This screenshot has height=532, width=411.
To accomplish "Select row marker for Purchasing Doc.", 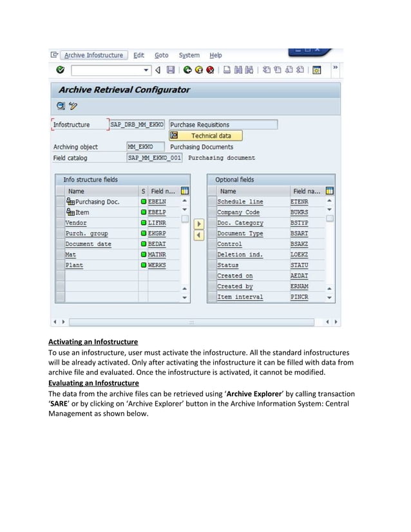I will (x=61, y=202).
